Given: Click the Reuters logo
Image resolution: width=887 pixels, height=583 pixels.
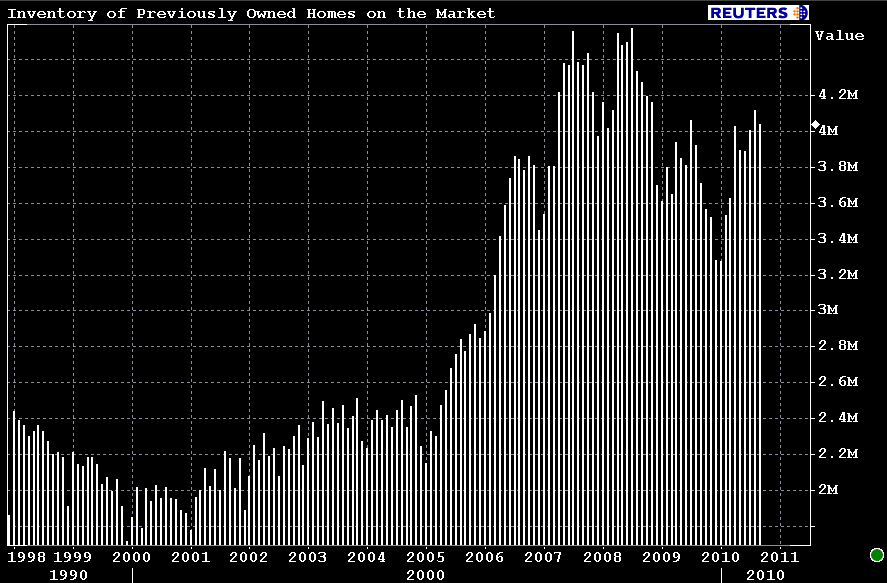Looking at the screenshot, I should click(758, 12).
